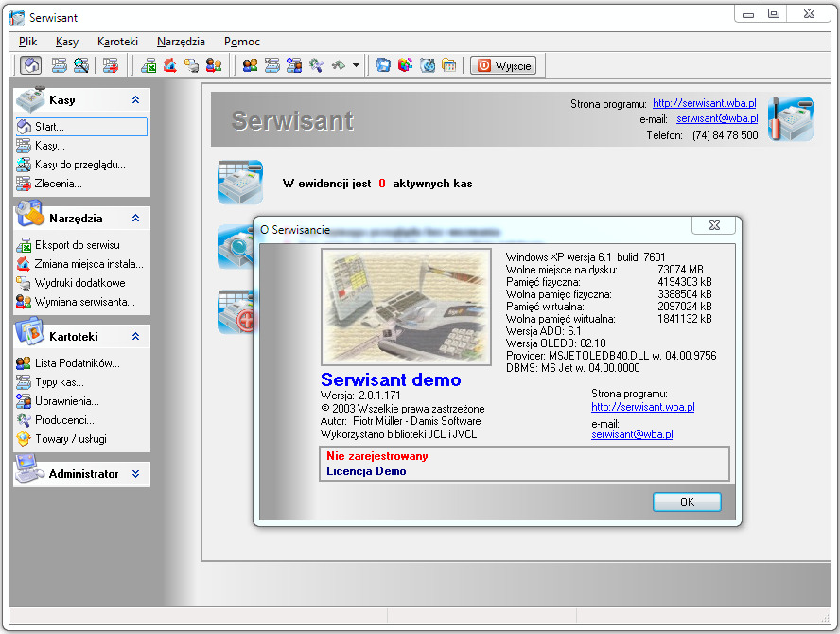Click the calendar folder toolbar icon
The height and width of the screenshot is (634, 840).
point(449,66)
